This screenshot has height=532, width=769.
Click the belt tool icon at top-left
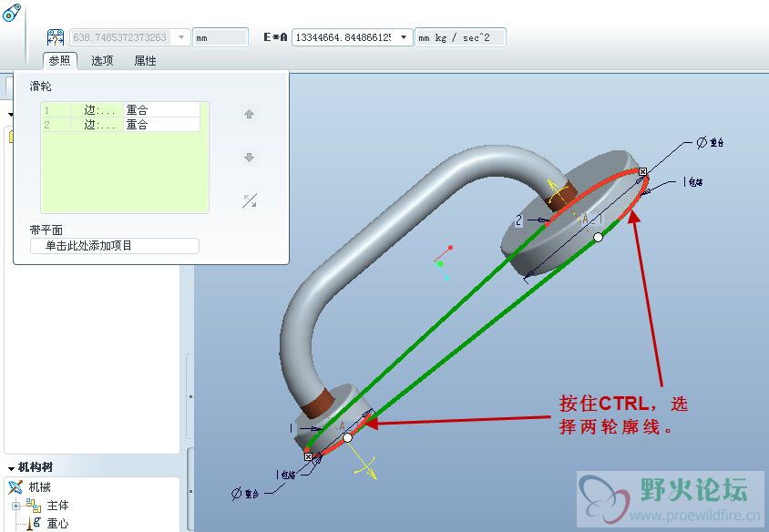(x=11, y=13)
